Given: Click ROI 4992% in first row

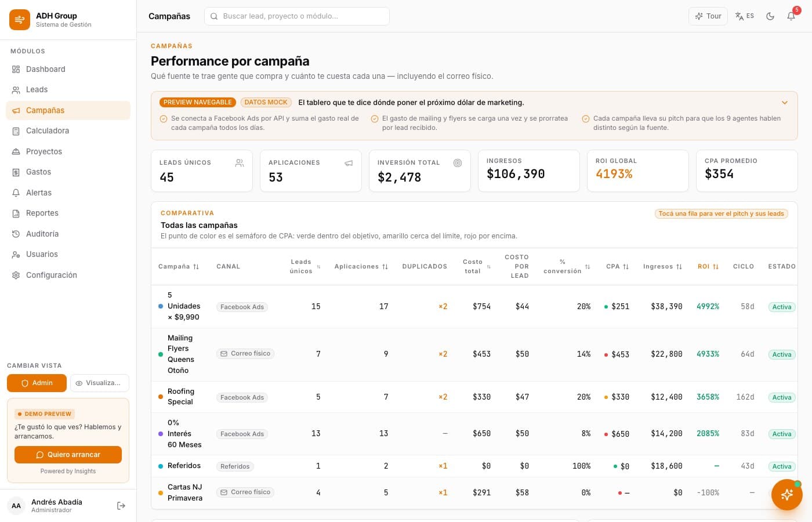Looking at the screenshot, I should pos(708,307).
